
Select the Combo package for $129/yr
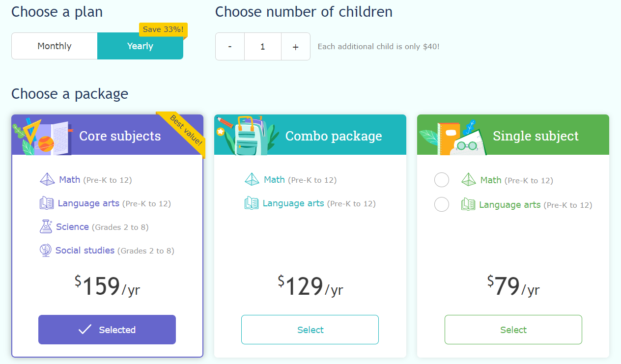[310, 330]
